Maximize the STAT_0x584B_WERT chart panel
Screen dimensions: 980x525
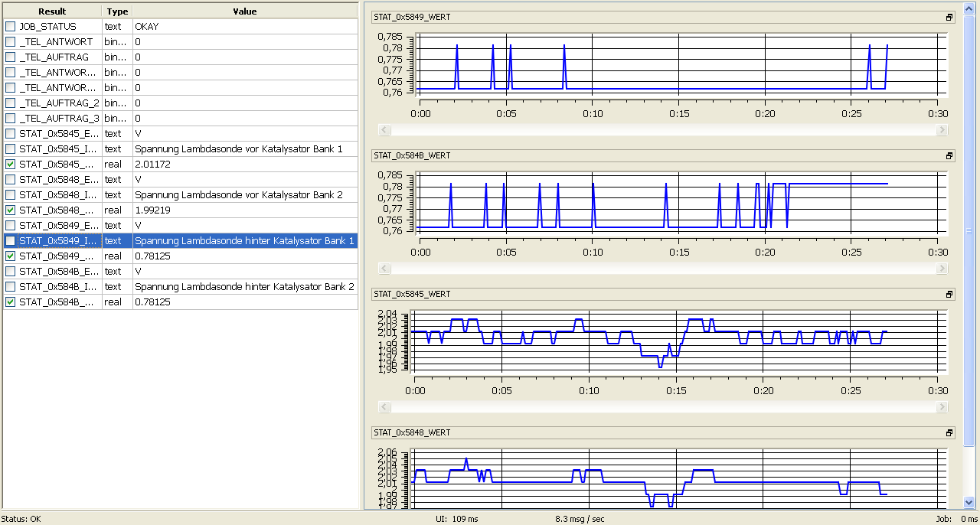pyautogui.click(x=949, y=155)
